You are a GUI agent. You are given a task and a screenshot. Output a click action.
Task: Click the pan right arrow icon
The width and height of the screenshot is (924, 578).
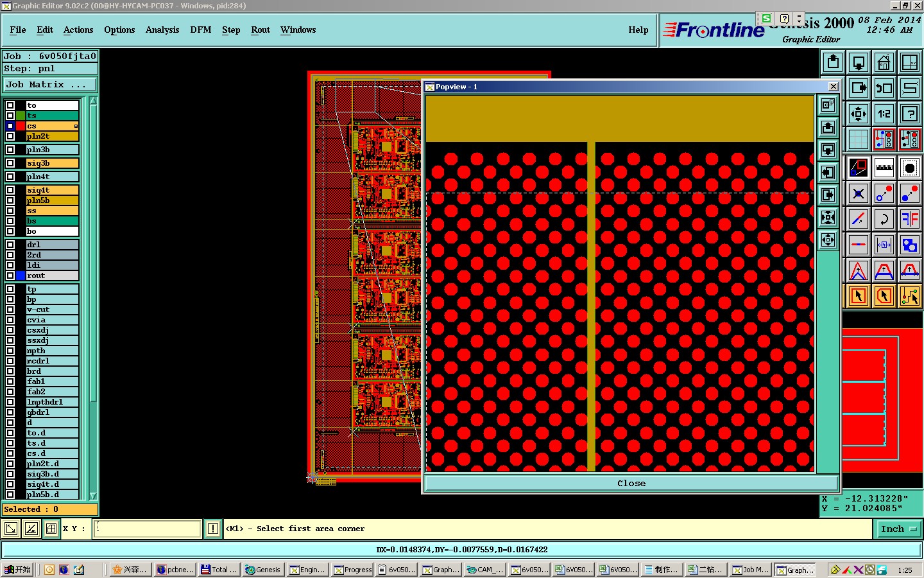pyautogui.click(x=859, y=88)
